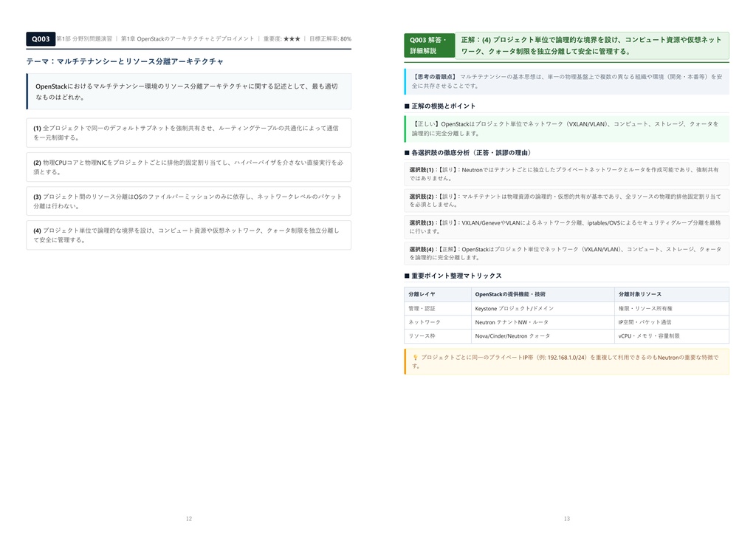Screen dimensions: 756x535
Task: Click the IP空間・パケット通信 cell
Action: tap(672, 322)
